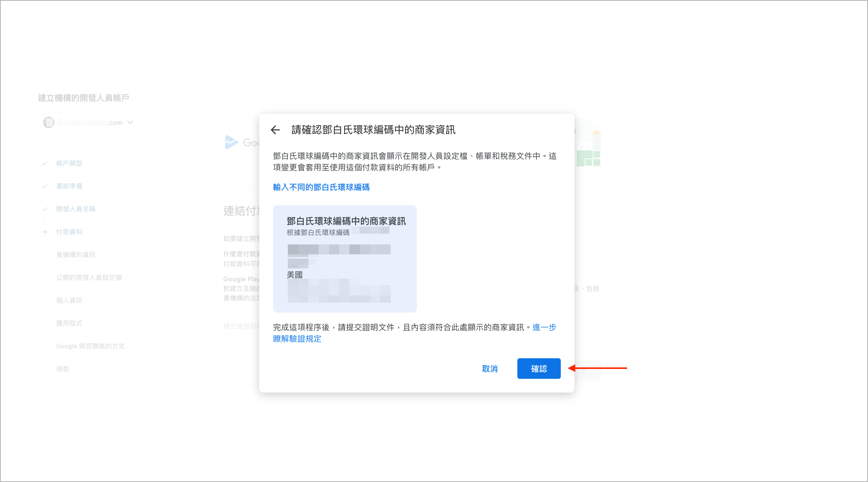Select 事前準備 step in sidebar
The height and width of the screenshot is (482, 868).
pos(69,186)
